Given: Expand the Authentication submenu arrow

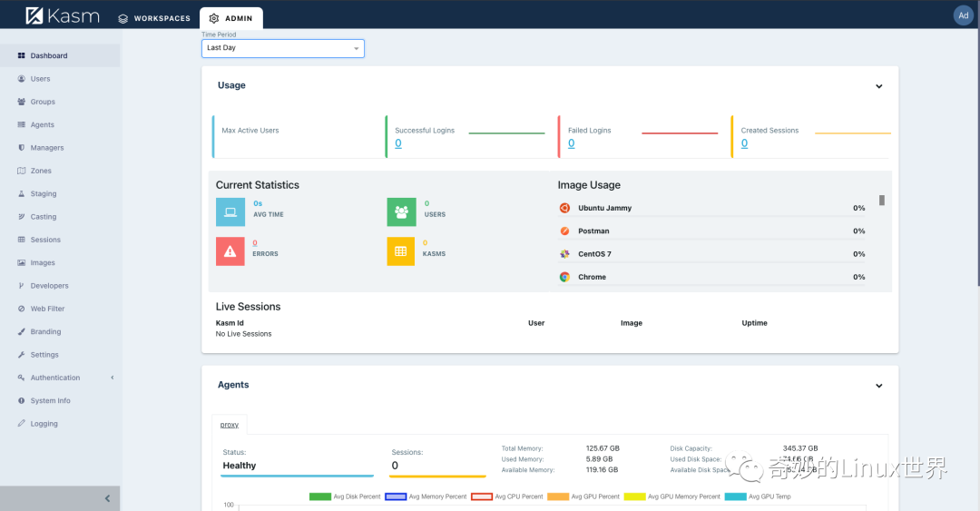Looking at the screenshot, I should pyautogui.click(x=113, y=378).
